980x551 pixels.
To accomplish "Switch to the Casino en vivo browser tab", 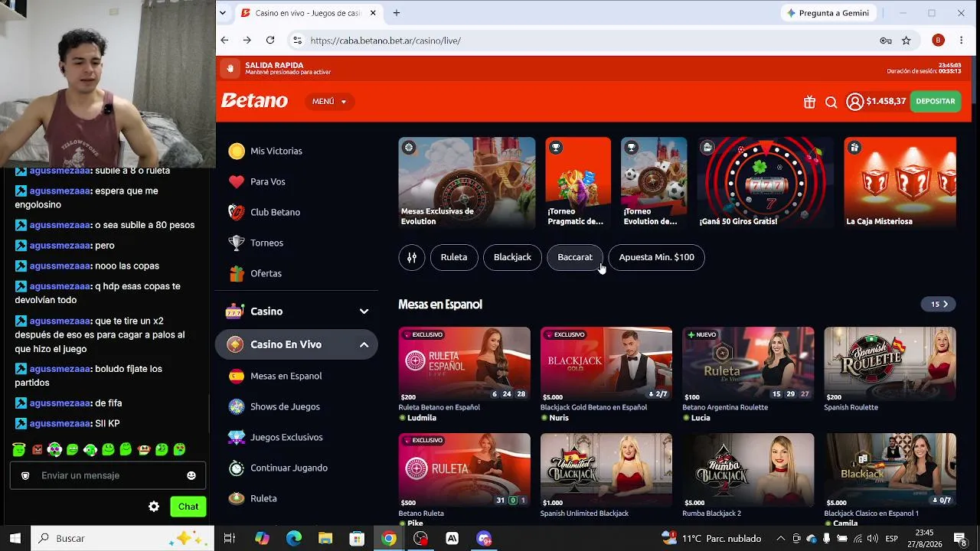I will [x=308, y=13].
